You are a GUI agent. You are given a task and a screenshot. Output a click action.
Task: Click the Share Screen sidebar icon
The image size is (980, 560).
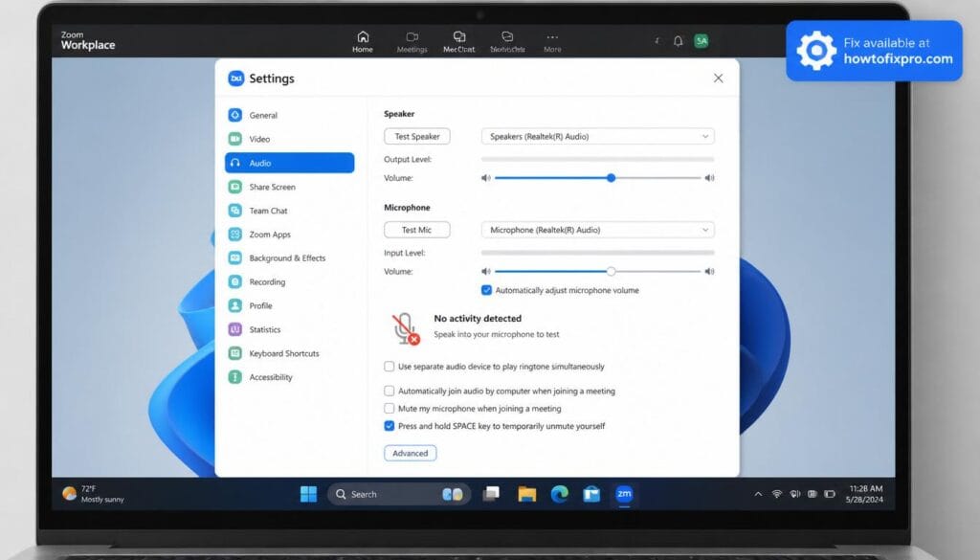[235, 187]
